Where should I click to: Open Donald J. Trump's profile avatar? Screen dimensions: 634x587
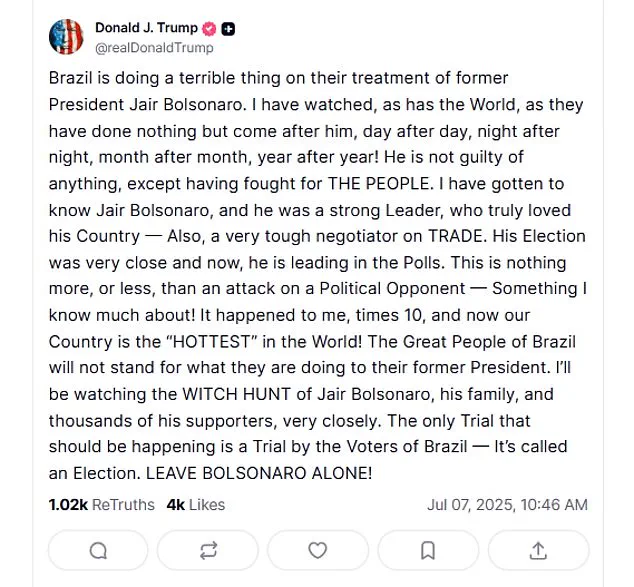(x=66, y=36)
